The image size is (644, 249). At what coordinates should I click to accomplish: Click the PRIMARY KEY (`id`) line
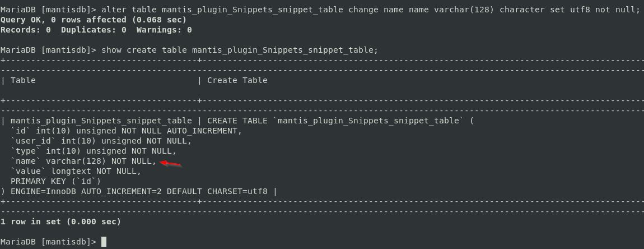point(55,181)
